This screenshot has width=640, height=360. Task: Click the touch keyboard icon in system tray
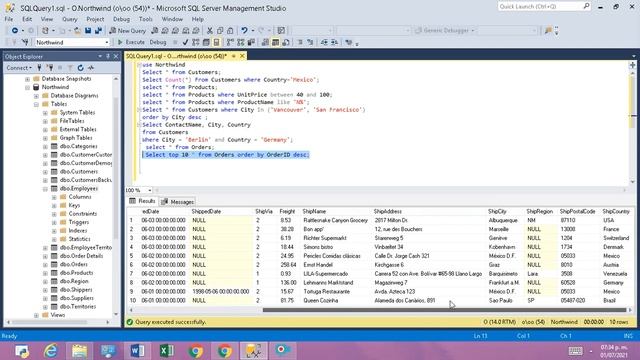tap(576, 351)
